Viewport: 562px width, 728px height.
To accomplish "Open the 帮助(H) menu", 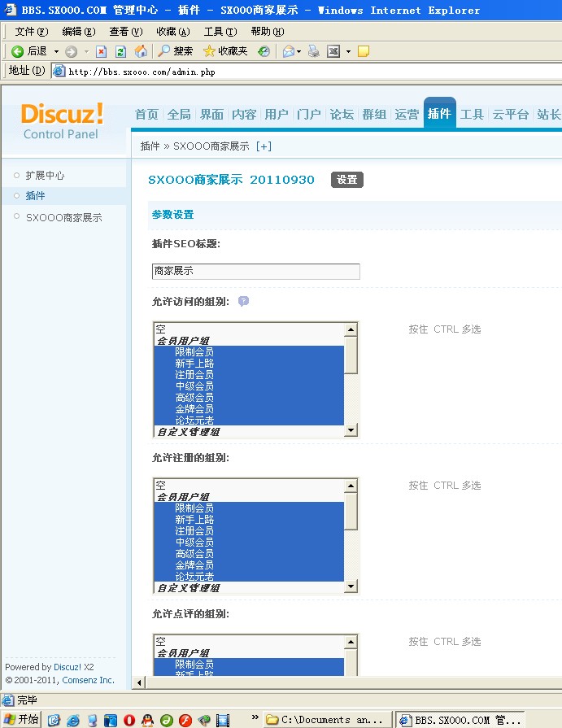I will point(268,32).
